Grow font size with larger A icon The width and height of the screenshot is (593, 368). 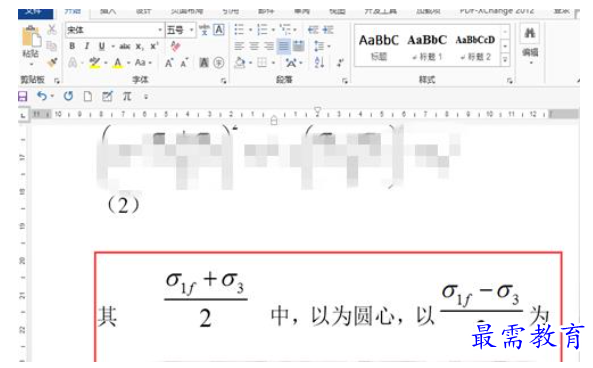[x=169, y=63]
